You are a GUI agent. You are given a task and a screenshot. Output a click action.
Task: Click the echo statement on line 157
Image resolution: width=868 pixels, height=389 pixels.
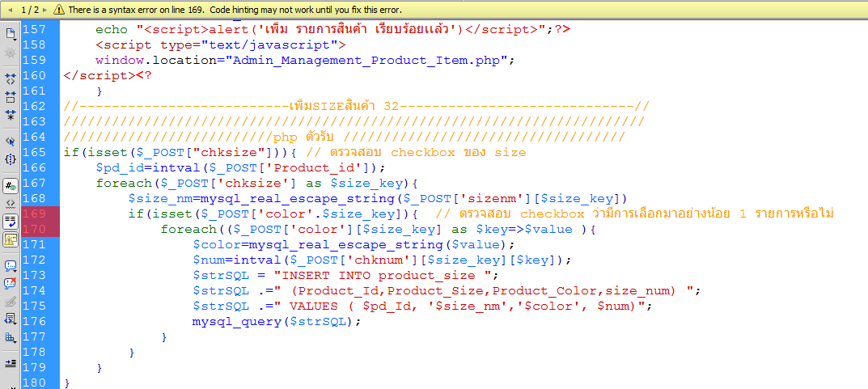332,29
